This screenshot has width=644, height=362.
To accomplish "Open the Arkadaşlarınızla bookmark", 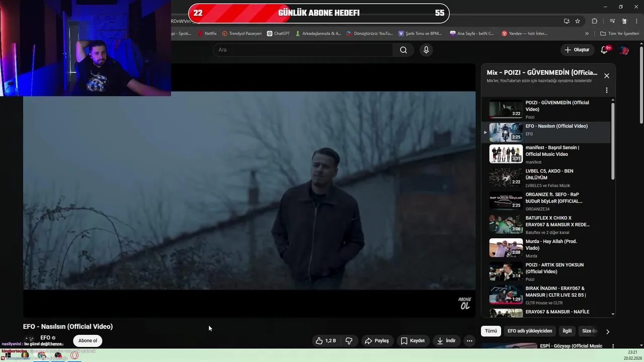I will coord(318,34).
